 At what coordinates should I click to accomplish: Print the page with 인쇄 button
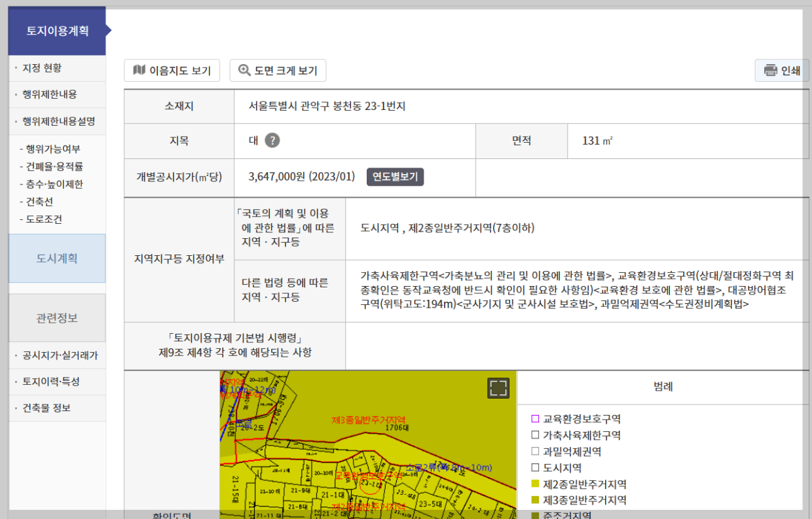click(x=782, y=71)
